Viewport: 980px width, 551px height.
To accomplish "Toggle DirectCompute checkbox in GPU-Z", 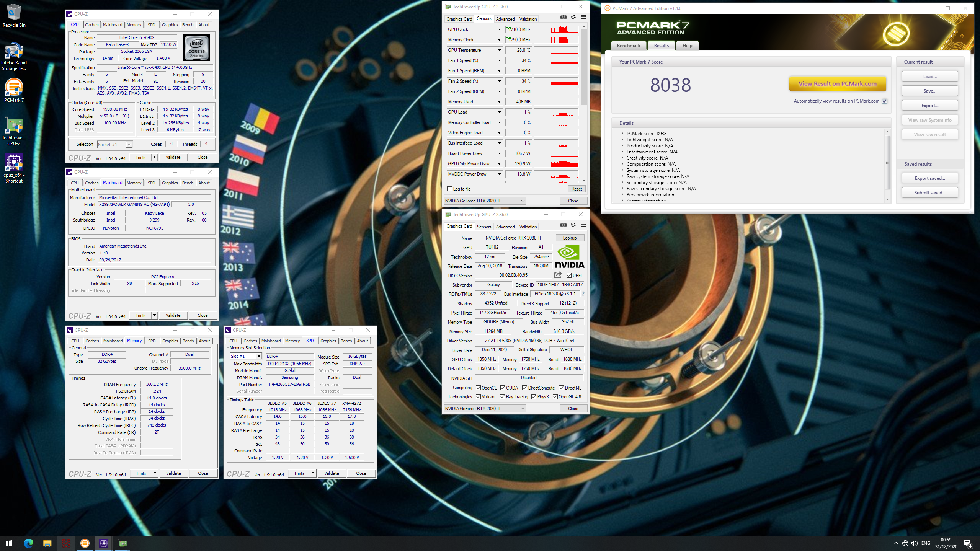I will (x=524, y=388).
